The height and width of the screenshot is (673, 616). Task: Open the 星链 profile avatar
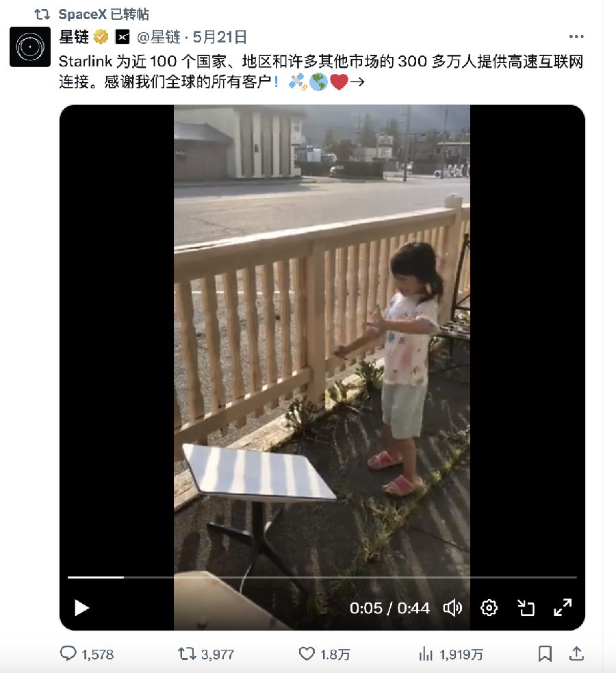pyautogui.click(x=30, y=47)
